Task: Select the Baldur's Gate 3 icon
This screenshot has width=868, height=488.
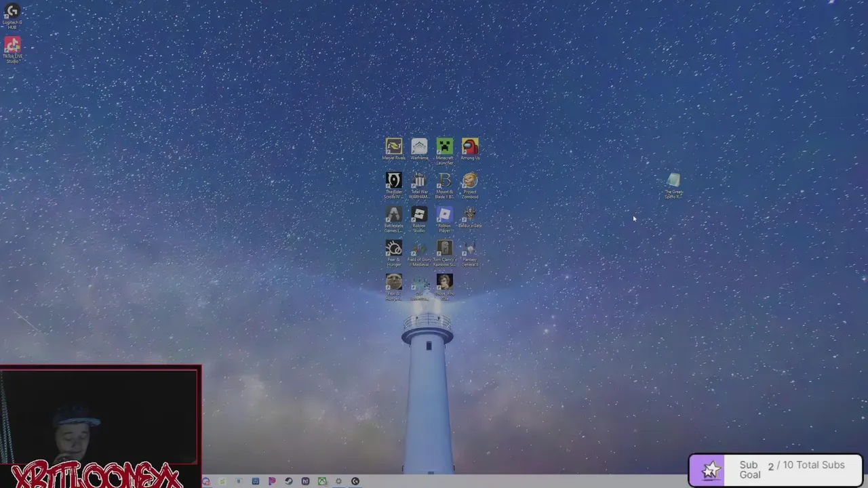Action: click(x=470, y=219)
